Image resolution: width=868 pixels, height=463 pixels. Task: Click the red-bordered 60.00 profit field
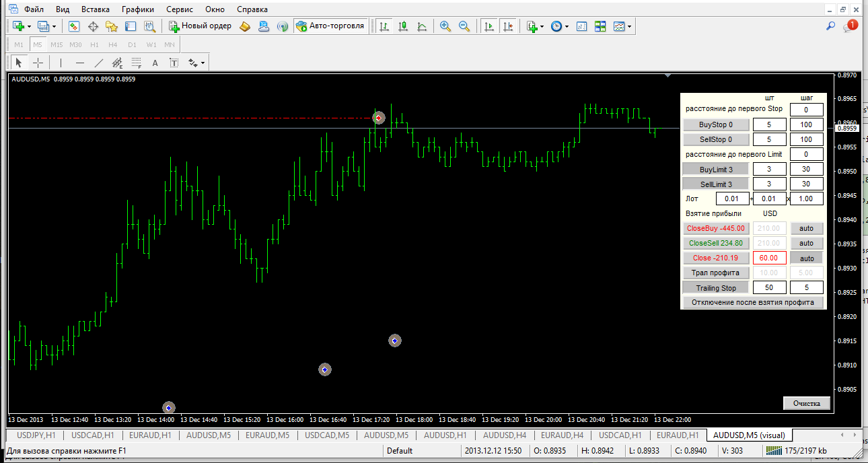(x=769, y=258)
